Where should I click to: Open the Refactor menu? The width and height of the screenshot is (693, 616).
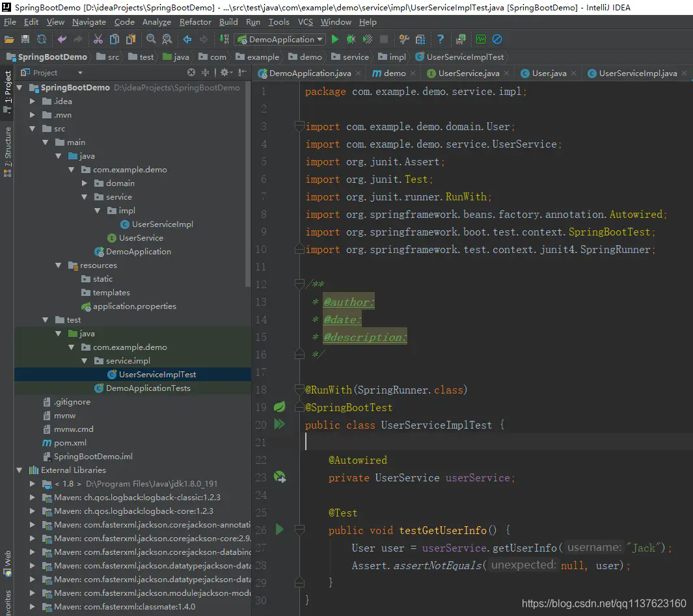pyautogui.click(x=195, y=22)
